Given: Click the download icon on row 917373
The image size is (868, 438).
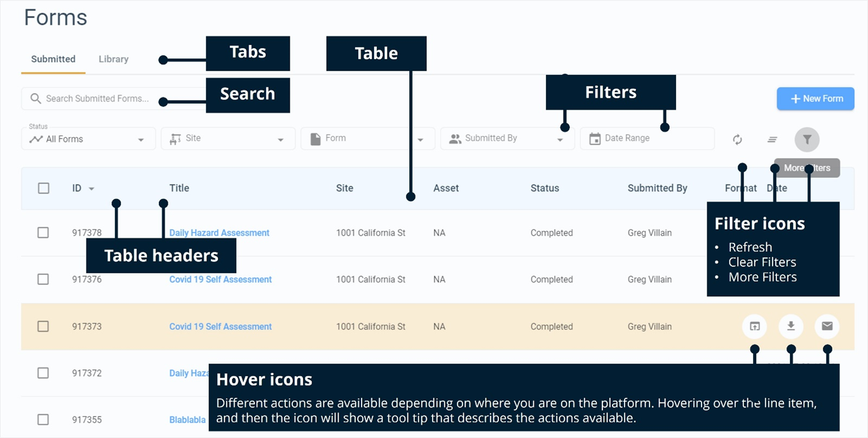Looking at the screenshot, I should (x=790, y=326).
